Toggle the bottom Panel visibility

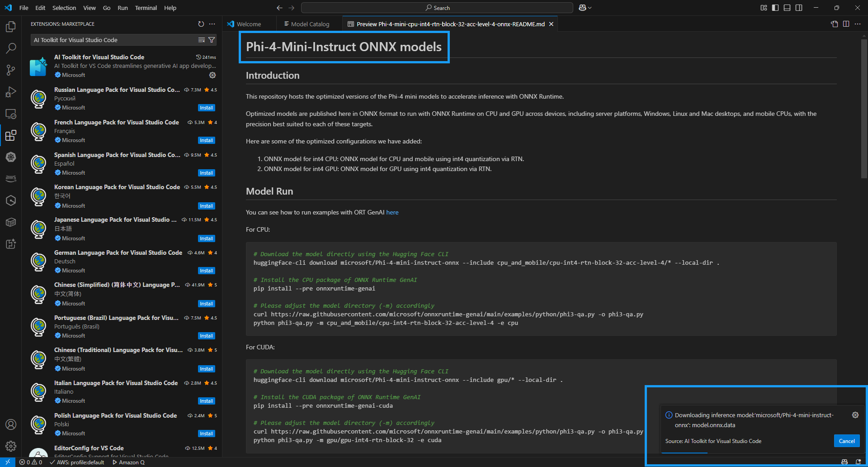click(787, 8)
